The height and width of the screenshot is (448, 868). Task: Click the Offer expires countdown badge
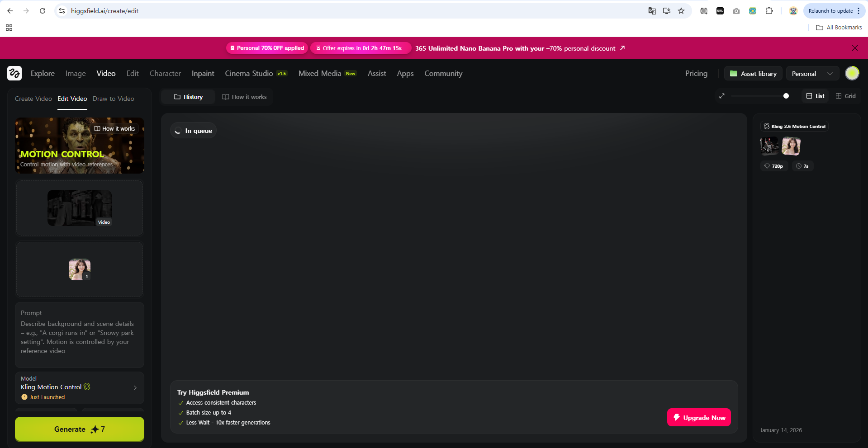[360, 48]
